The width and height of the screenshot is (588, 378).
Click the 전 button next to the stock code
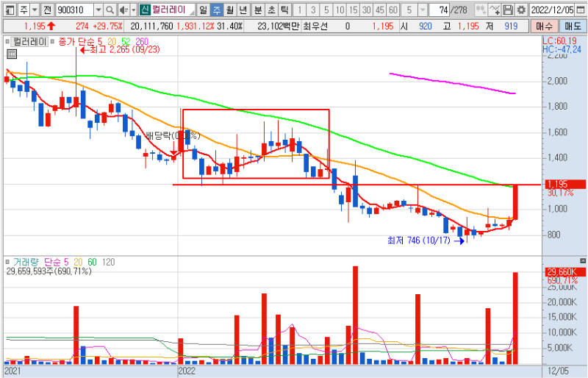pos(47,10)
